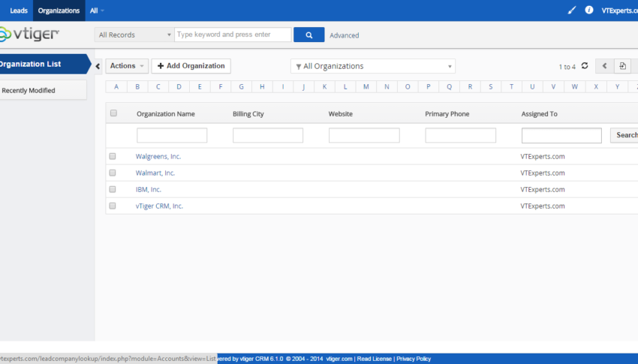The image size is (638, 364).
Task: Sort by Primary Phone column header
Action: click(447, 114)
